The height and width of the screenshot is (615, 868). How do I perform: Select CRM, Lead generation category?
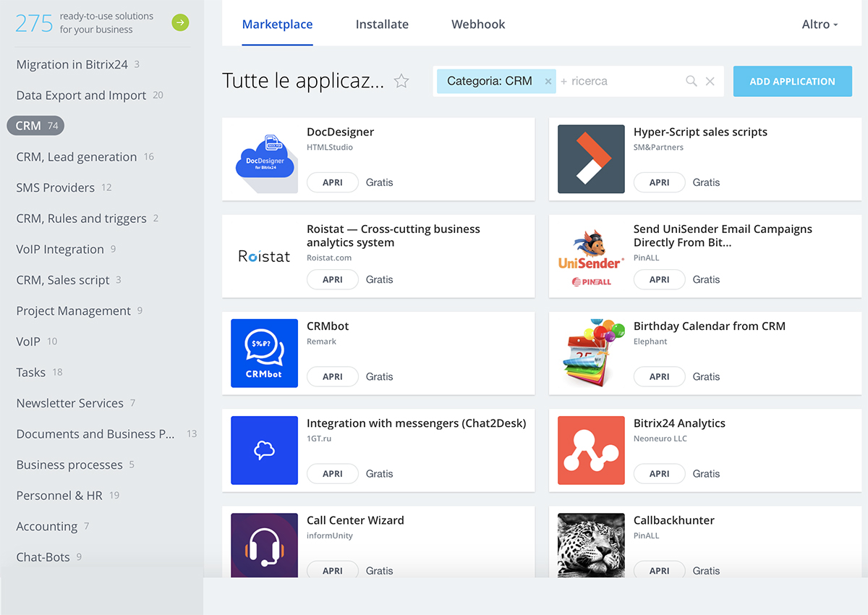(x=85, y=157)
